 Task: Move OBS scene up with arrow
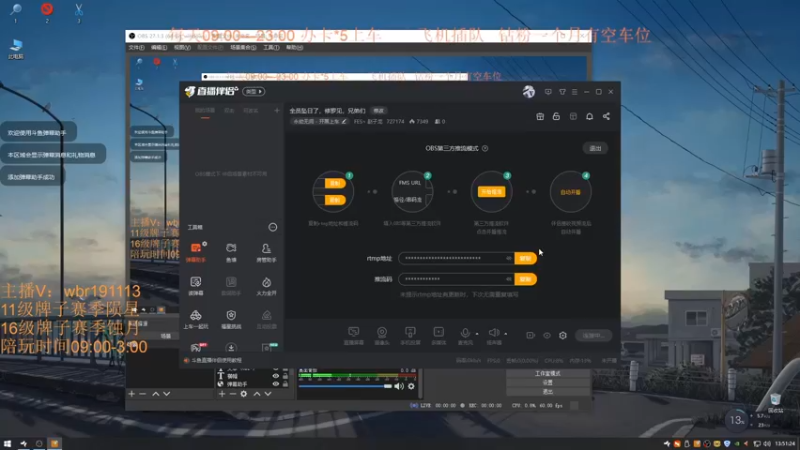point(156,394)
